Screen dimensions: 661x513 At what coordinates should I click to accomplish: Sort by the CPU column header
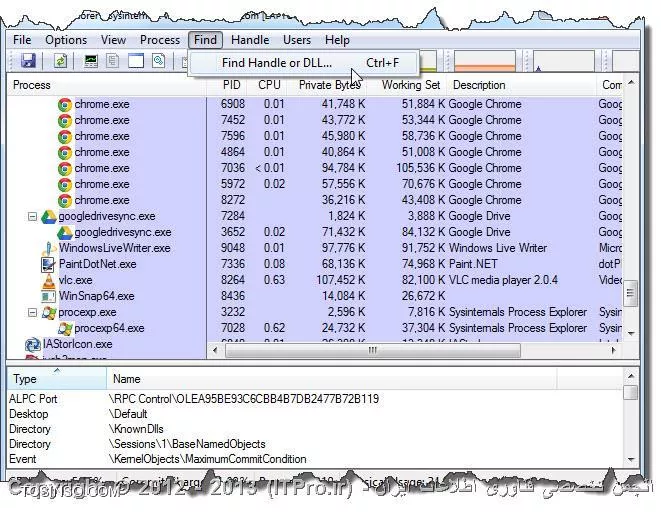[x=269, y=85]
